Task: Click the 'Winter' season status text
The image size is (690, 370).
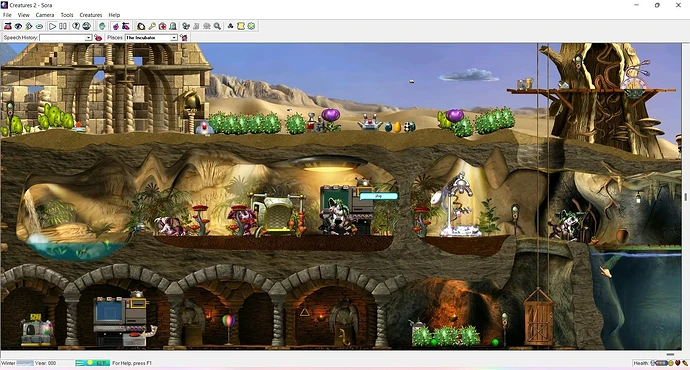Action: pyautogui.click(x=8, y=363)
